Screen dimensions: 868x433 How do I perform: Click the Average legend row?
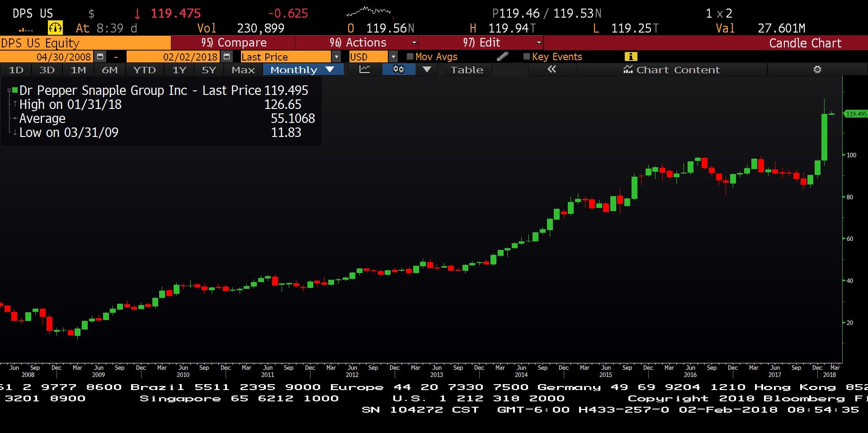coord(164,118)
